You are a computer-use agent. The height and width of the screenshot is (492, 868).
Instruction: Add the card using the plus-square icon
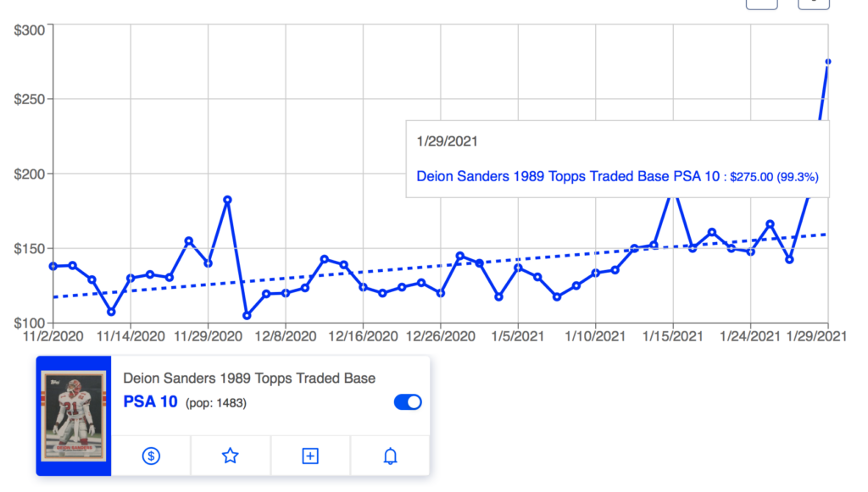[x=310, y=456]
